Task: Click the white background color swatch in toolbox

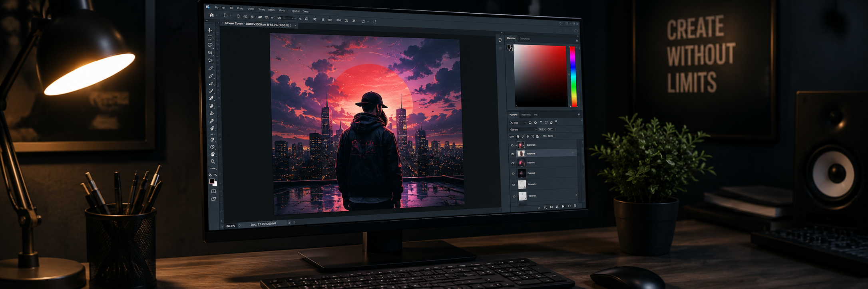Action: [215, 184]
